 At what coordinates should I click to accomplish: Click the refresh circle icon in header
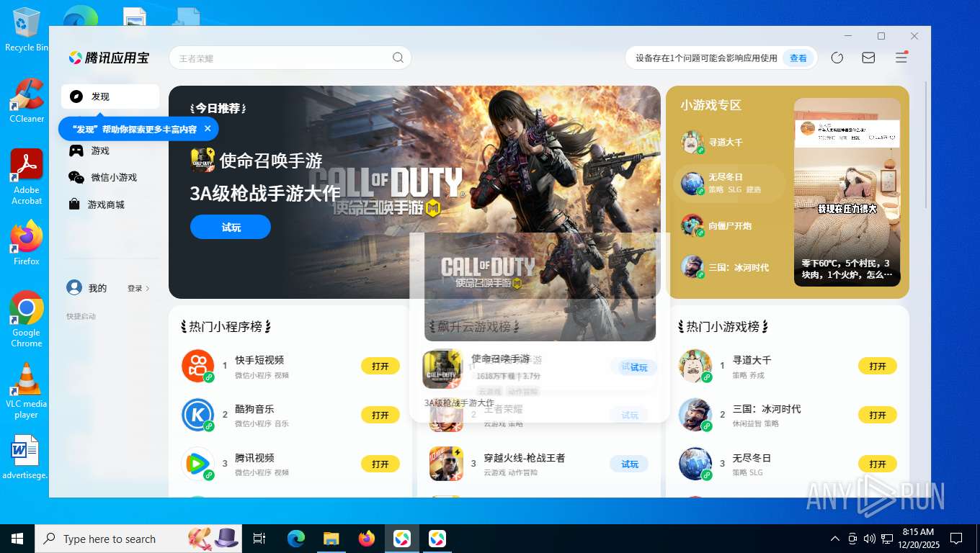837,58
